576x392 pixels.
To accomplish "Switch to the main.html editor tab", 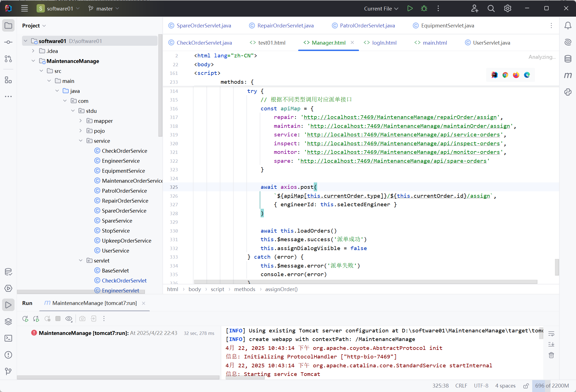I will (x=434, y=43).
